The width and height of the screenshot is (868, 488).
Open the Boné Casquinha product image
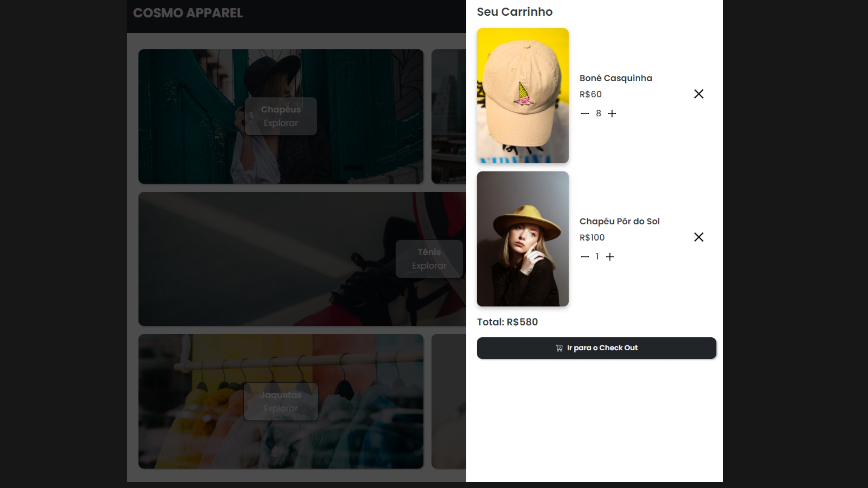pos(523,96)
